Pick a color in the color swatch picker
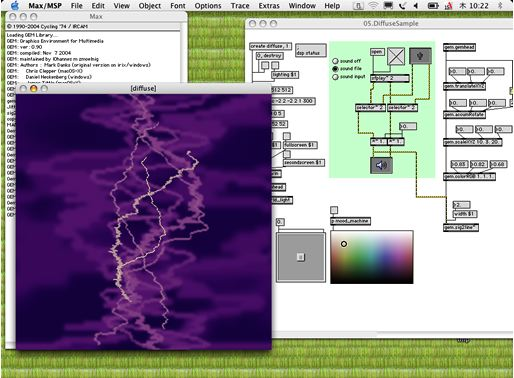 372,257
